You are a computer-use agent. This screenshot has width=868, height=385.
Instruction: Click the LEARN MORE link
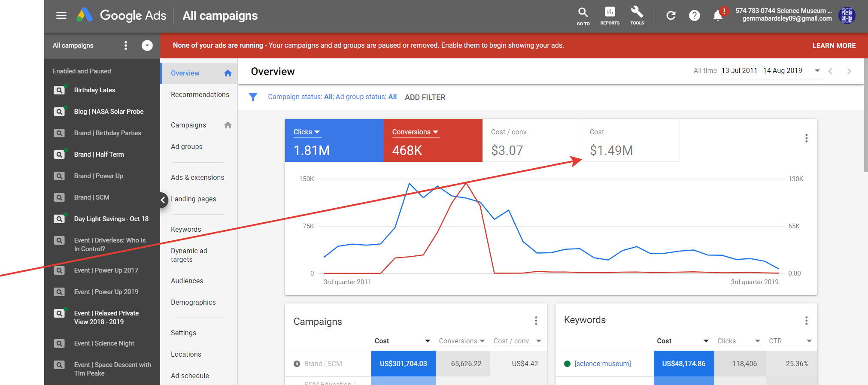(x=834, y=45)
